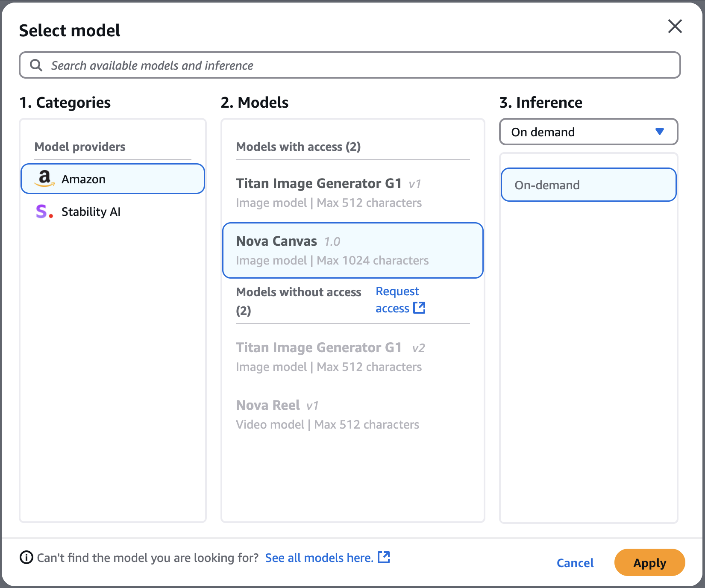Click the external link icon after See all models
The image size is (705, 588).
[x=384, y=557]
